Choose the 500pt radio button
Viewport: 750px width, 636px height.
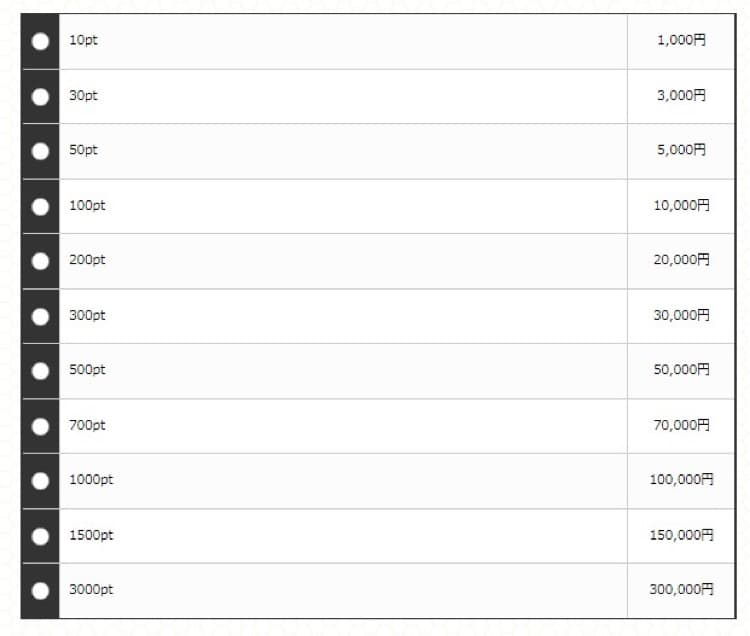[x=40, y=371]
